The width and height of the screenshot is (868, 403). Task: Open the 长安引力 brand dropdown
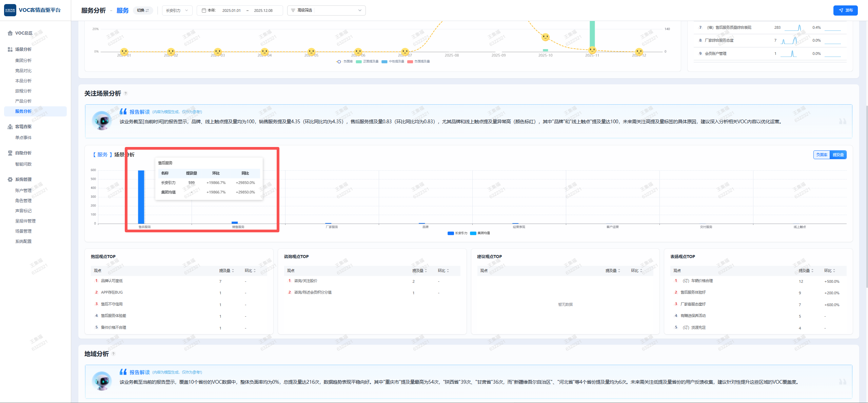177,10
